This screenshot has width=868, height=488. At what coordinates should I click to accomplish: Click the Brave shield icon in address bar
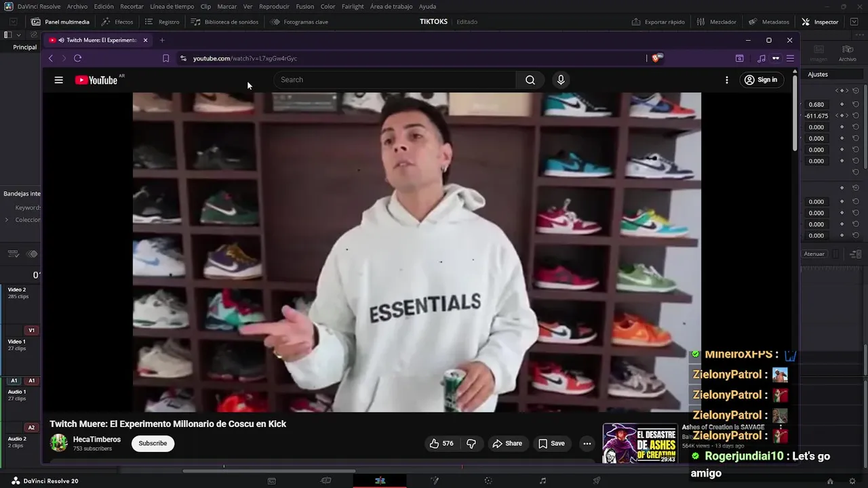coord(656,58)
